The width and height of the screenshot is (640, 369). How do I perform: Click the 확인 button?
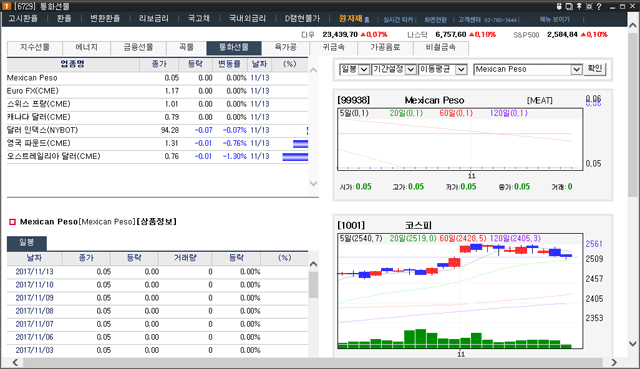coord(595,69)
